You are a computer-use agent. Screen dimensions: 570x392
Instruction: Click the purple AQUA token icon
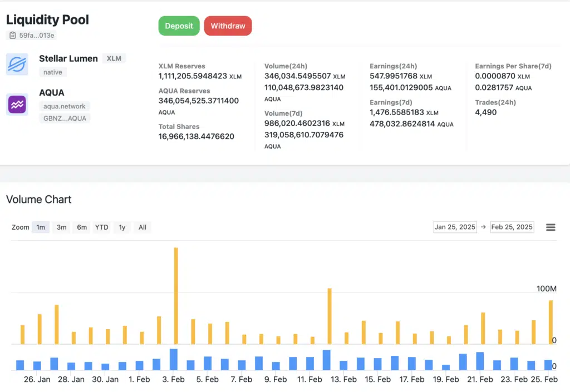pos(17,105)
